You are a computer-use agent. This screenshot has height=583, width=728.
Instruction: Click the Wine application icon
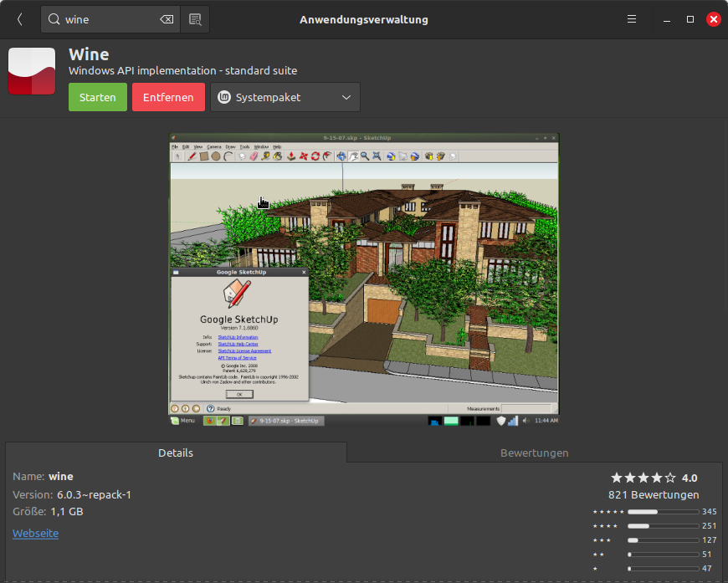[x=32, y=71]
